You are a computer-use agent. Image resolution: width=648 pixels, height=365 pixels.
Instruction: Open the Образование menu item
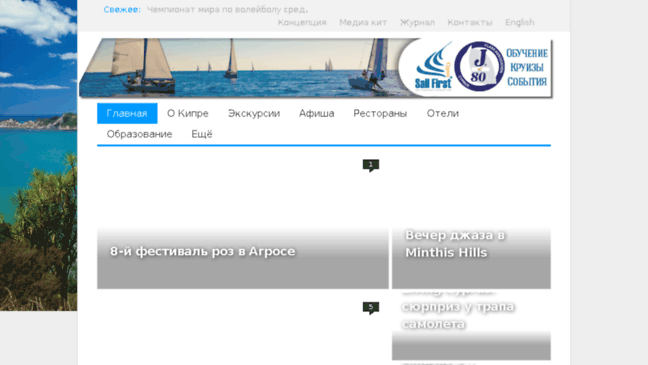[x=139, y=134]
